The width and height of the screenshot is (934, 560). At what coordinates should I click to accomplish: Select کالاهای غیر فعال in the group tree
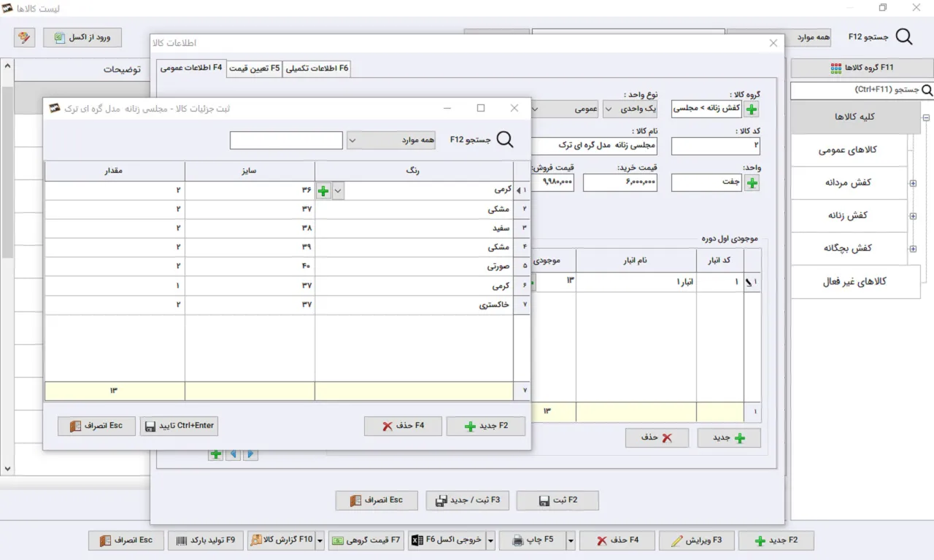(855, 281)
